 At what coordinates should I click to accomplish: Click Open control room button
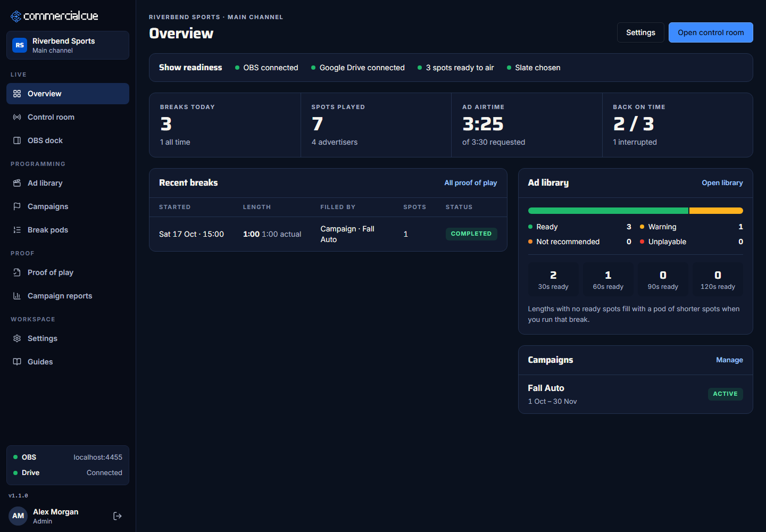point(711,32)
